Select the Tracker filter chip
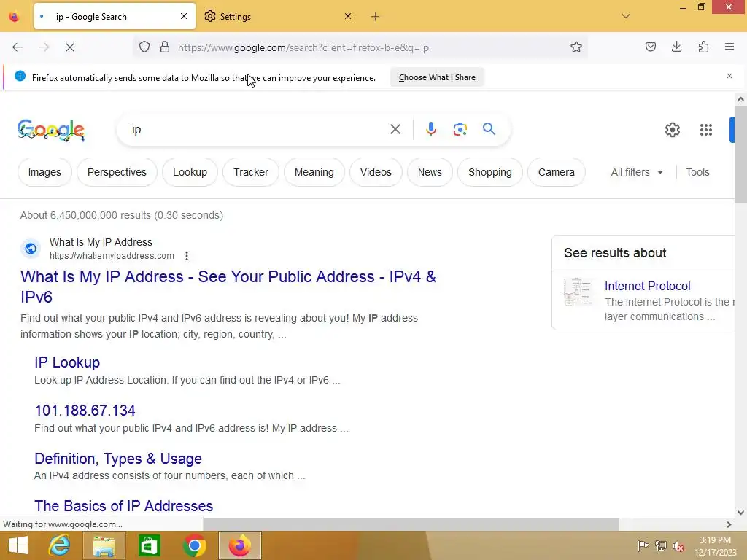The width and height of the screenshot is (747, 560). click(x=251, y=172)
